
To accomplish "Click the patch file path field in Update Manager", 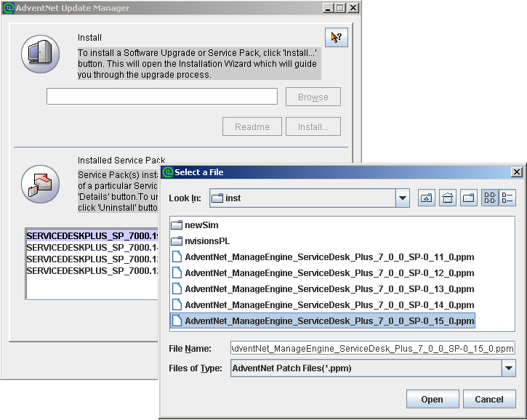I will point(162,97).
